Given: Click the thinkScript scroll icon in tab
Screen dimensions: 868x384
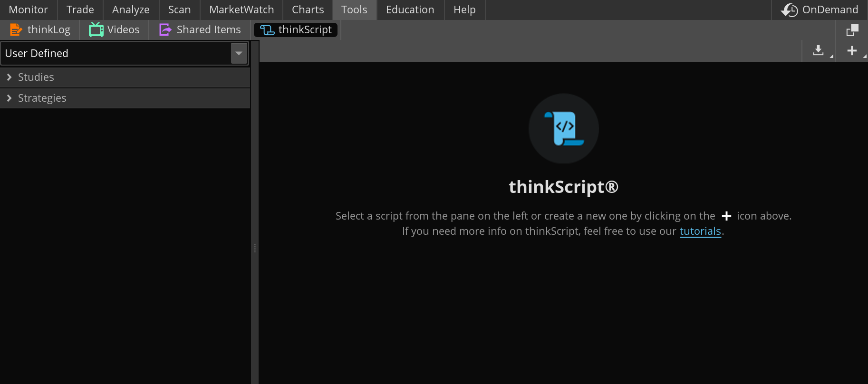Looking at the screenshot, I should point(267,30).
